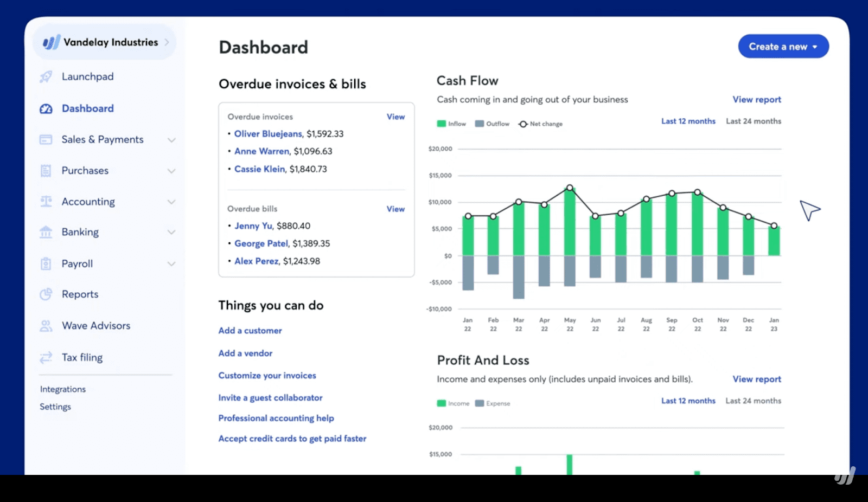Open Reports via the pie chart icon

point(46,294)
